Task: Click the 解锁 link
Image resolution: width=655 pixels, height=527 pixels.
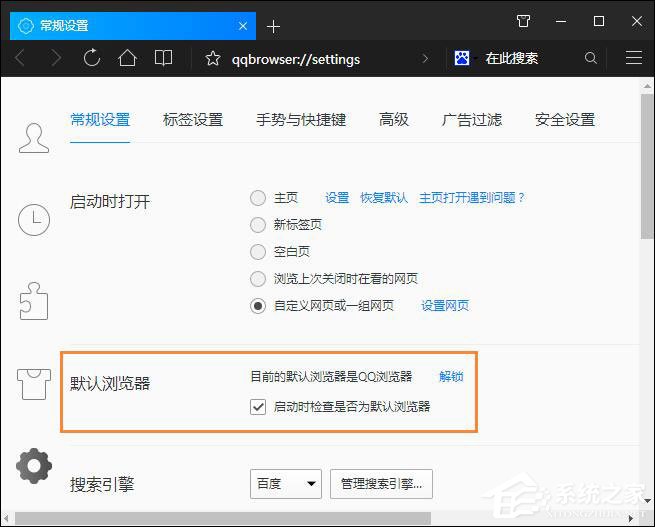Action: point(451,377)
